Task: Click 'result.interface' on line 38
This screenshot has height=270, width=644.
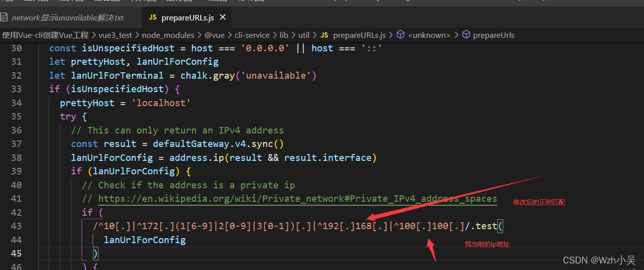Action: pos(328,158)
